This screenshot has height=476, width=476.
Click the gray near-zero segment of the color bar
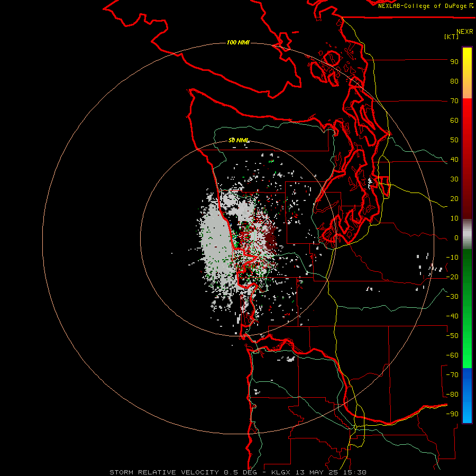pyautogui.click(x=467, y=234)
